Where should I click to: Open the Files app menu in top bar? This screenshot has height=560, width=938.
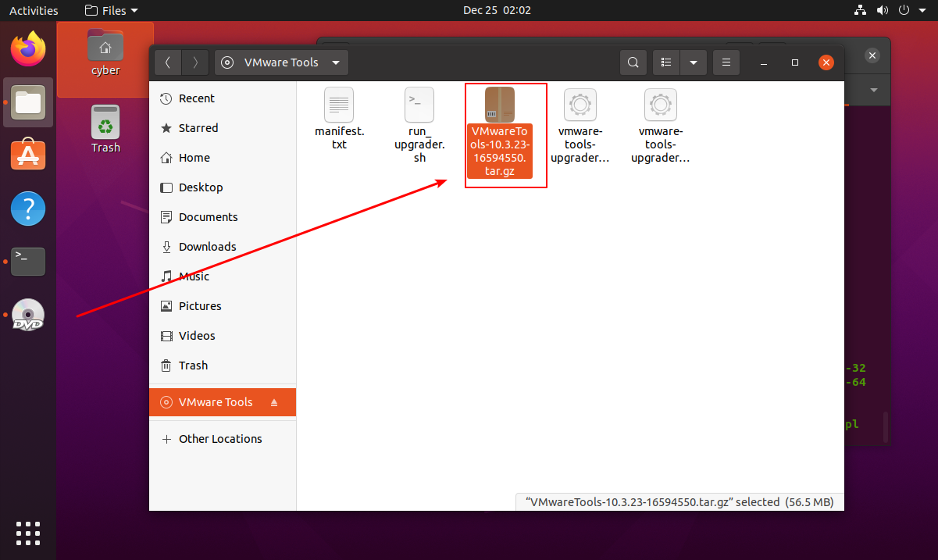point(111,10)
